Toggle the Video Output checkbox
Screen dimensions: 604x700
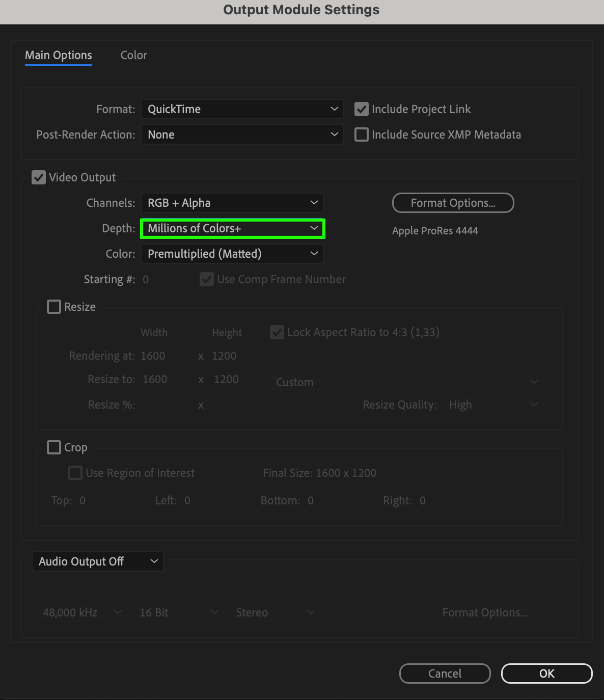click(x=39, y=177)
